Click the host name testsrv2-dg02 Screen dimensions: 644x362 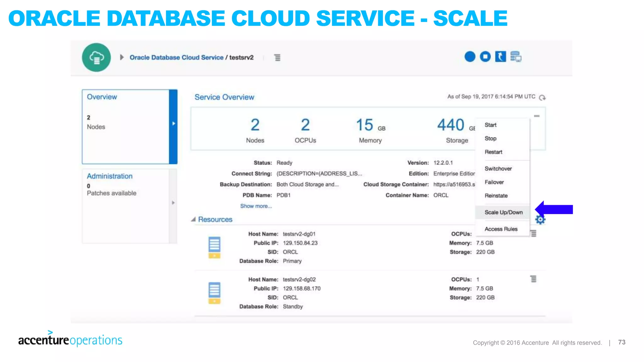coord(299,280)
